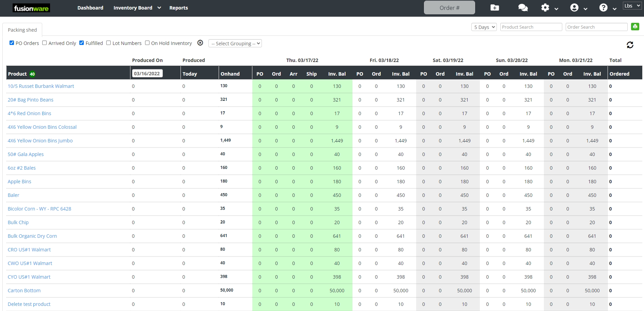
Task: Open the Select Grouping dropdown
Action: [235, 43]
